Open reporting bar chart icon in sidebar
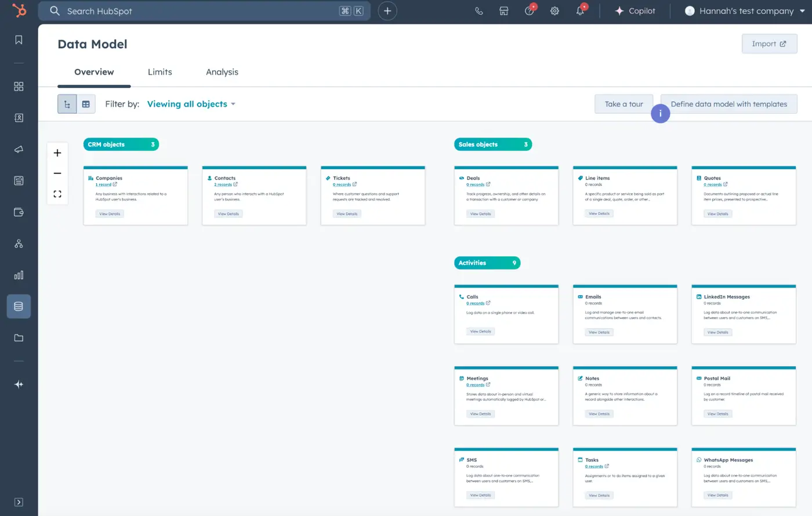The image size is (812, 516). 19,275
